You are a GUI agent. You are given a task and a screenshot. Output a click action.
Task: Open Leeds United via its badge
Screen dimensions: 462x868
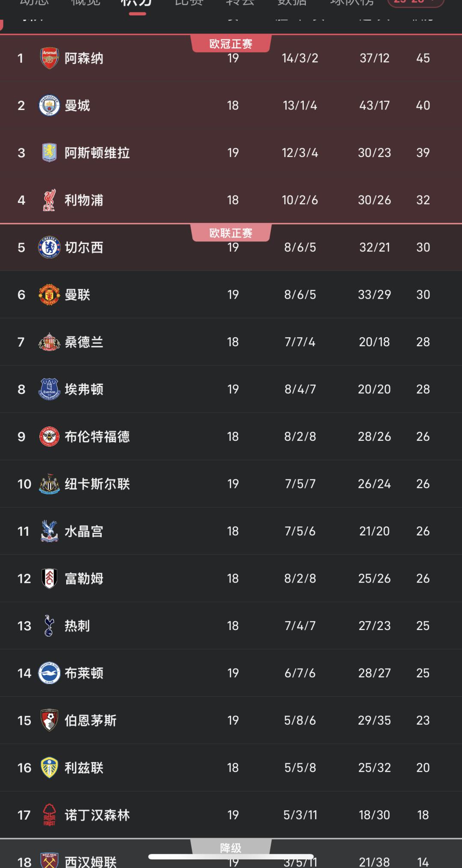coord(49,767)
